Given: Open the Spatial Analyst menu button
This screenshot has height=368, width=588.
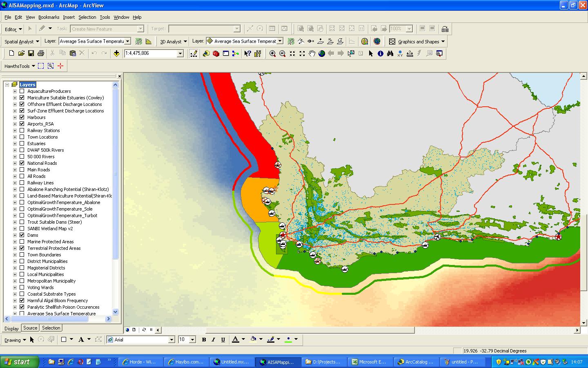Looking at the screenshot, I should tap(22, 41).
